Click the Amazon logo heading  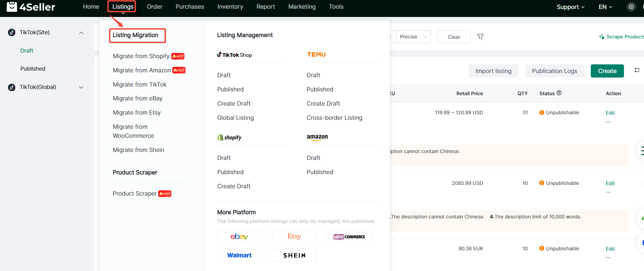click(x=317, y=137)
